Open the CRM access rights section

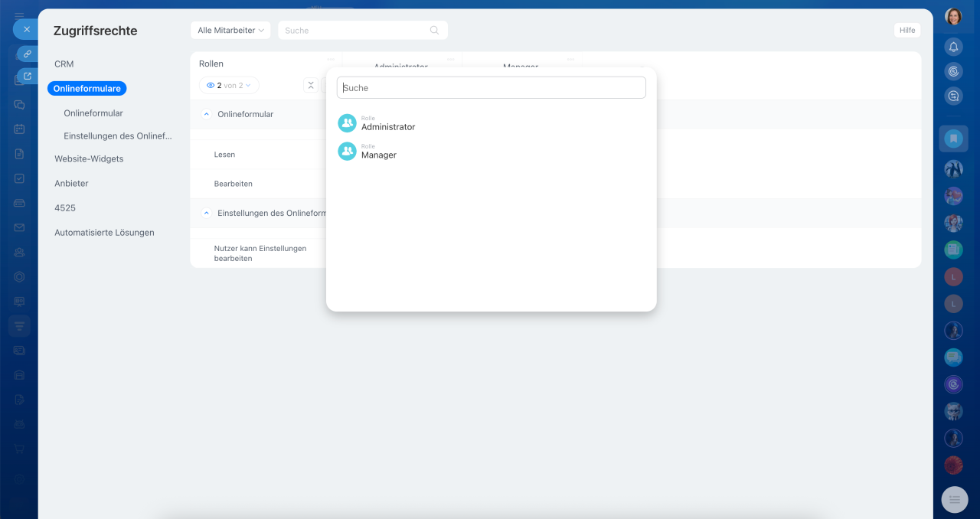(x=64, y=64)
